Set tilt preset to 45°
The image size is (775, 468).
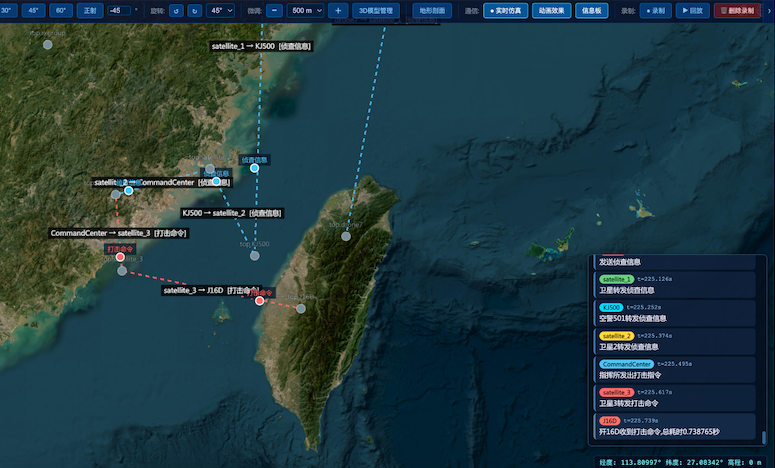pyautogui.click(x=33, y=10)
